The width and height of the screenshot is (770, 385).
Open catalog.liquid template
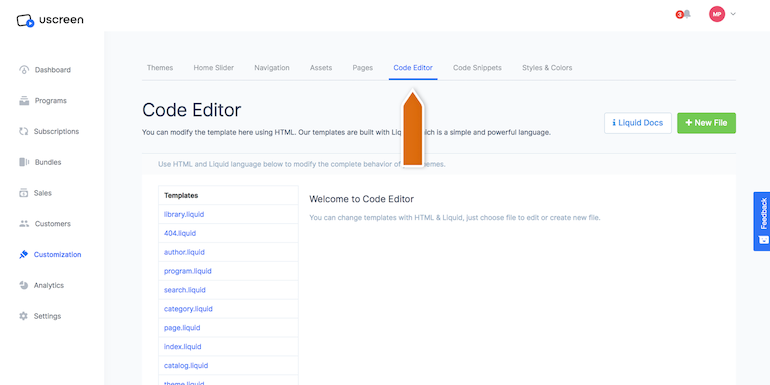coord(186,365)
